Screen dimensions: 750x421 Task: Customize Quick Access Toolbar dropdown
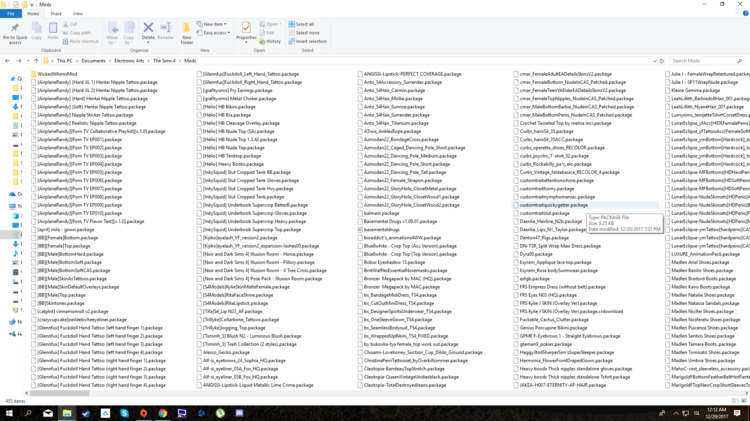[x=32, y=5]
